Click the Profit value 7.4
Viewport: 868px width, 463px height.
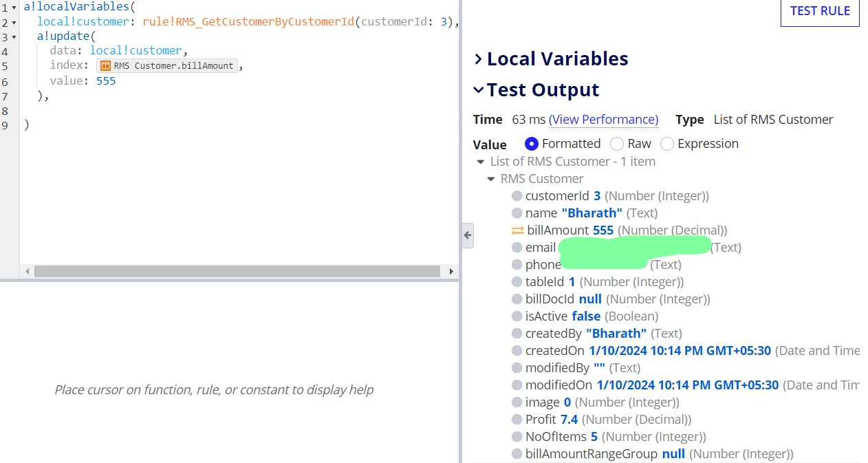coord(569,420)
